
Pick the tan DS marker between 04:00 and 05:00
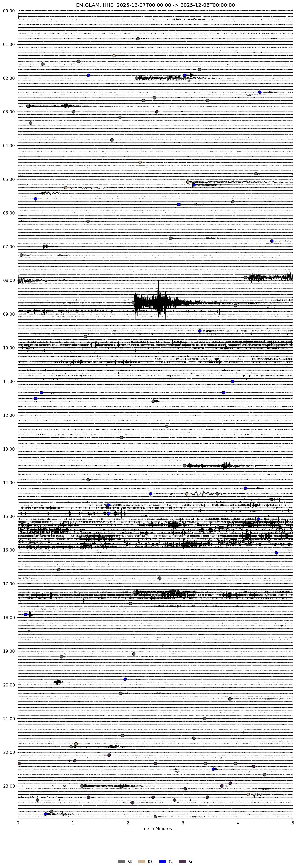[x=140, y=162]
